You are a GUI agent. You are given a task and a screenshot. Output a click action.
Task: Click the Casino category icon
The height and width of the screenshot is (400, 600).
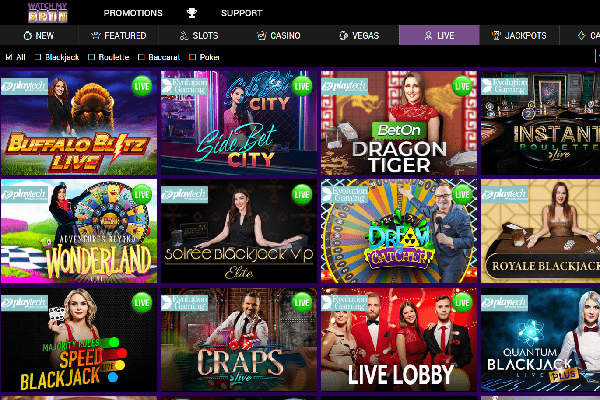262,36
